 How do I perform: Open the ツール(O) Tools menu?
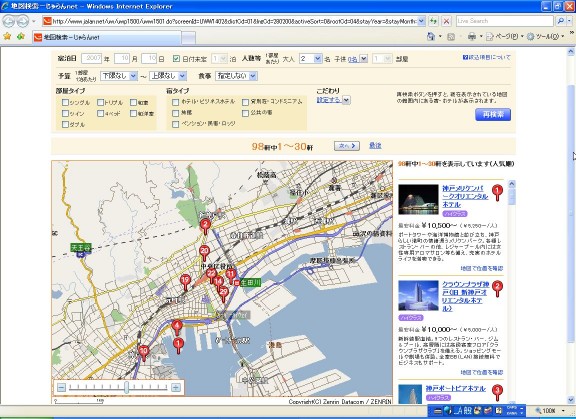click(x=546, y=36)
